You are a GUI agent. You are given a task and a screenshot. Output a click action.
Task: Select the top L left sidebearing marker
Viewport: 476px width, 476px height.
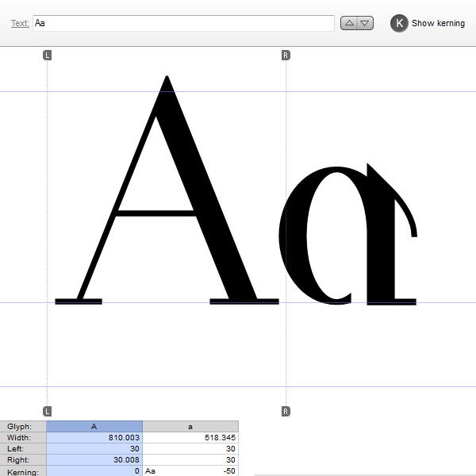point(47,55)
